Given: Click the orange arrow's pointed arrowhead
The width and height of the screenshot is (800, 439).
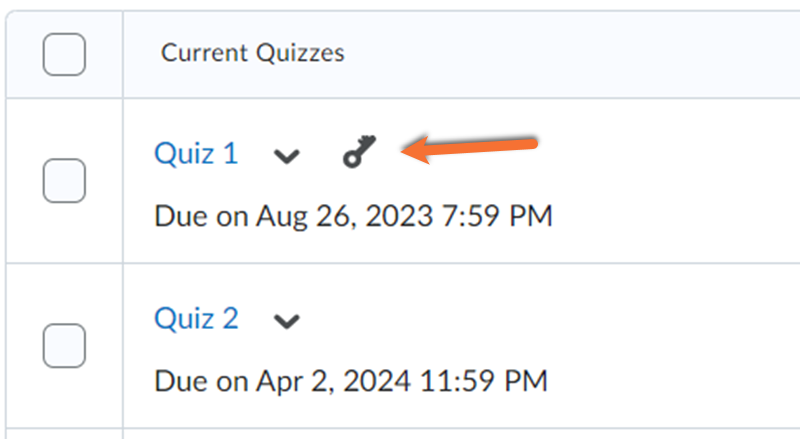Looking at the screenshot, I should pos(408,152).
